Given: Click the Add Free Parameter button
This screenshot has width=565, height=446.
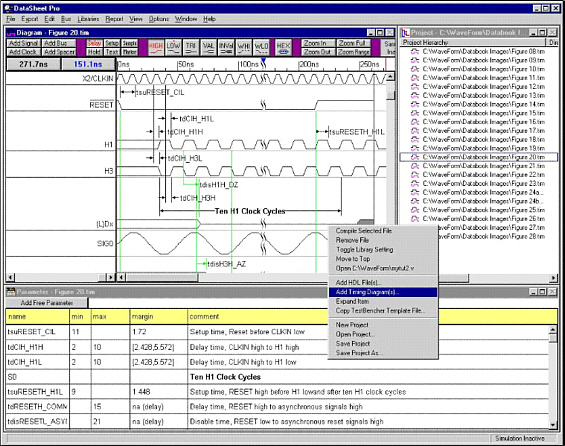Looking at the screenshot, I should pos(47,303).
